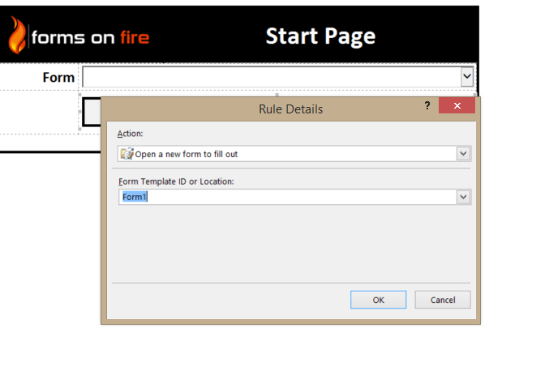Click the open-form action icon

pos(127,154)
